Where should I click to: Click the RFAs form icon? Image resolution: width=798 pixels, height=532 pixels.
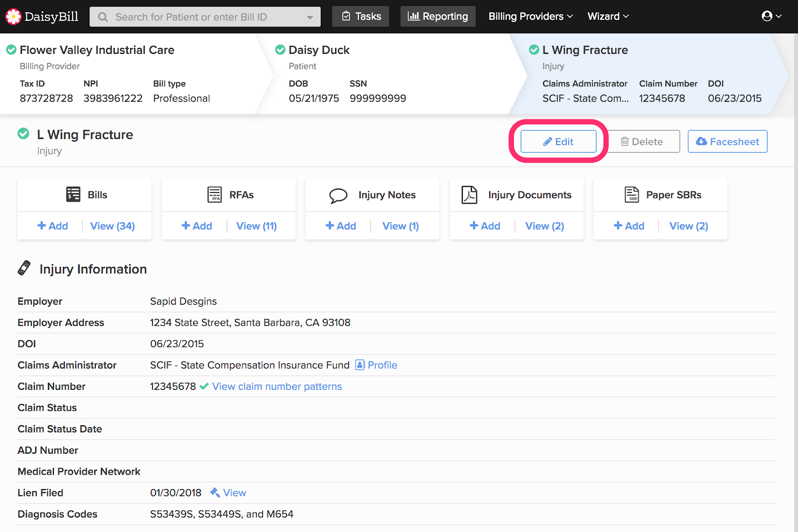(x=214, y=194)
